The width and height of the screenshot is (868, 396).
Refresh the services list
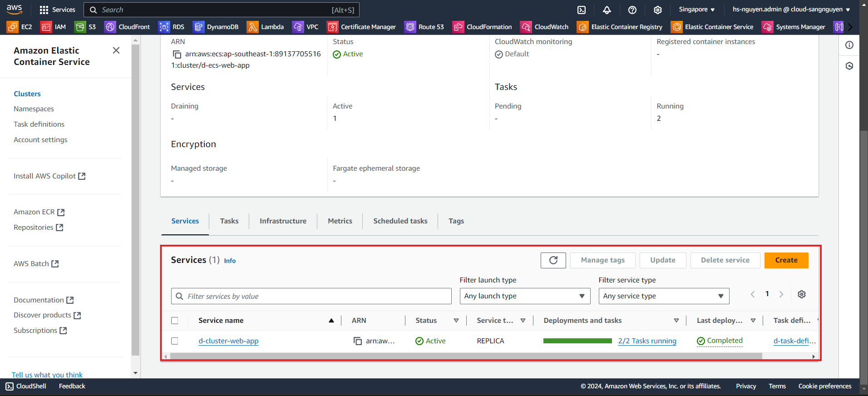[553, 260]
